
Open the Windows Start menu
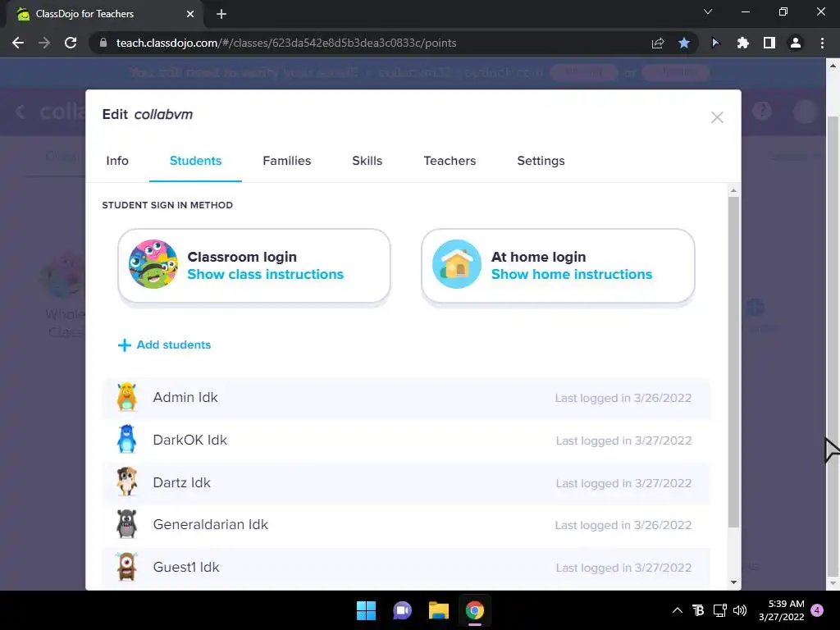(x=367, y=610)
